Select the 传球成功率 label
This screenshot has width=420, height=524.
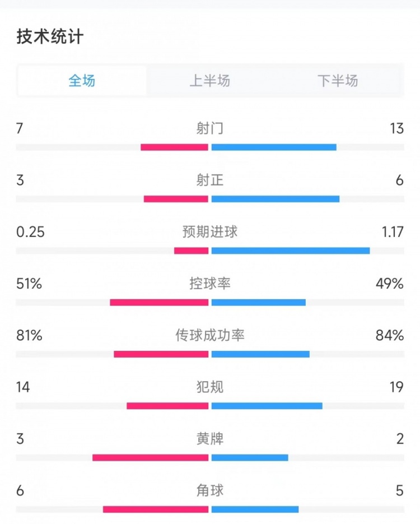(x=209, y=335)
